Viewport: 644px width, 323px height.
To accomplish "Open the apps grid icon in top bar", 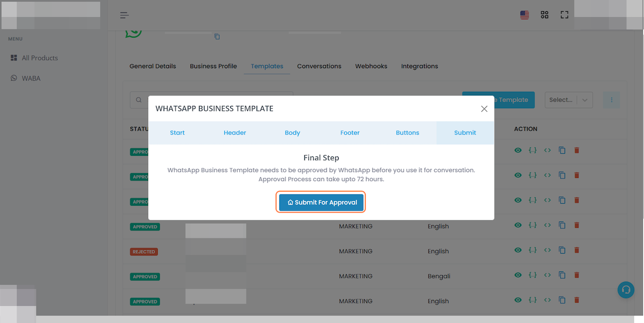I will [545, 15].
